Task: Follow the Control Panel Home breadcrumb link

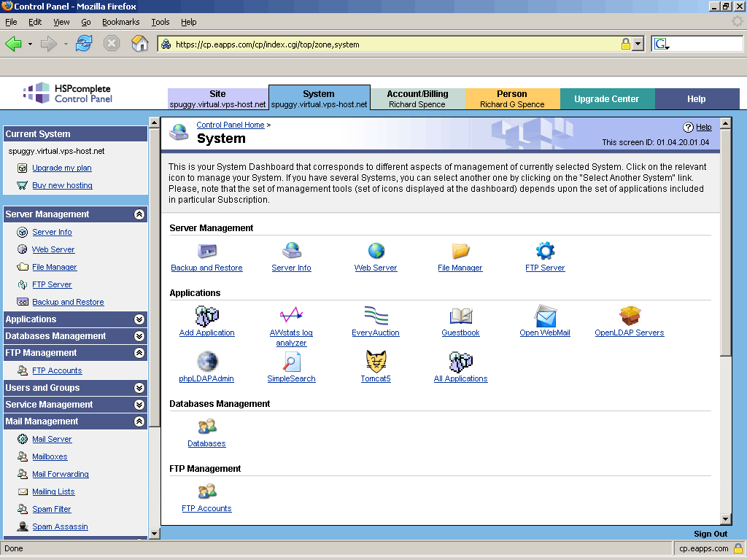Action: pyautogui.click(x=230, y=125)
